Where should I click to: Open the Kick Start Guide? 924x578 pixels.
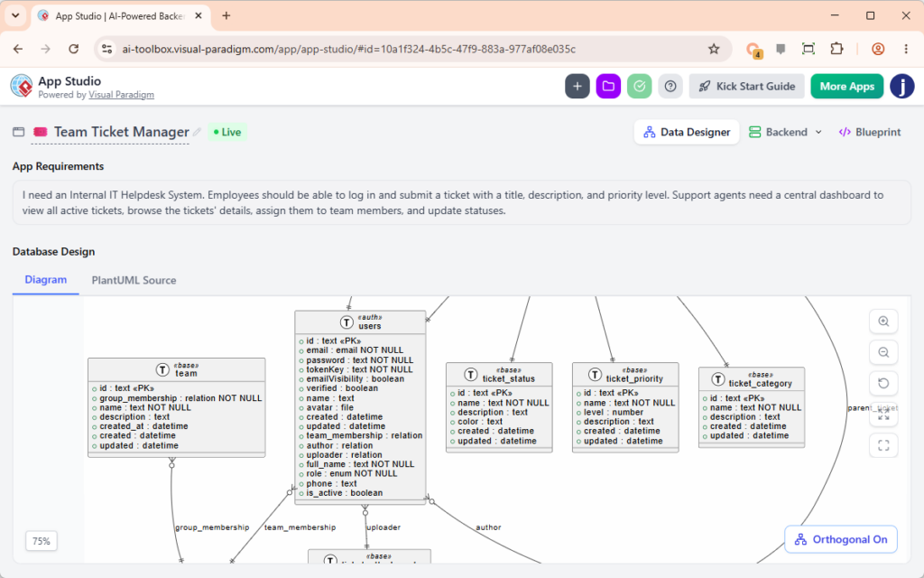pyautogui.click(x=746, y=86)
